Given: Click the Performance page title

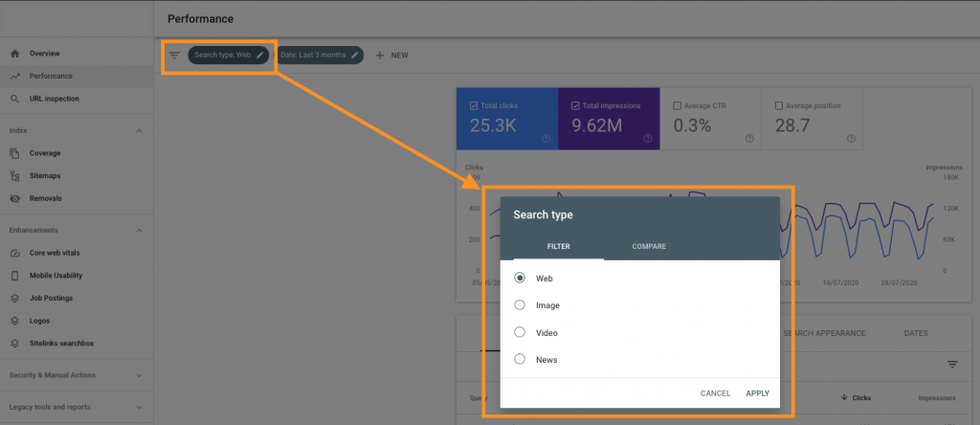Looking at the screenshot, I should pyautogui.click(x=200, y=19).
